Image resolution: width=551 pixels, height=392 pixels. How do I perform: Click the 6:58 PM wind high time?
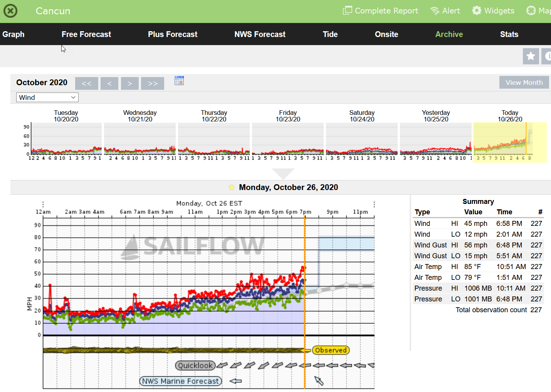[509, 224]
